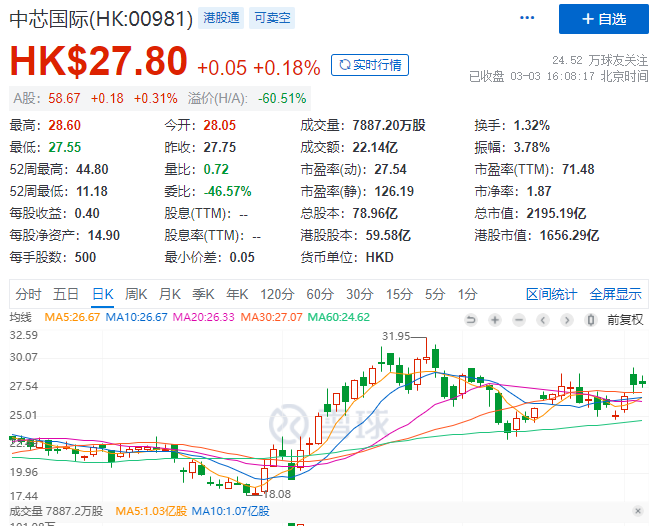The width and height of the screenshot is (668, 526).
Task: Click the 均线 moving average label
Action: pos(20,318)
